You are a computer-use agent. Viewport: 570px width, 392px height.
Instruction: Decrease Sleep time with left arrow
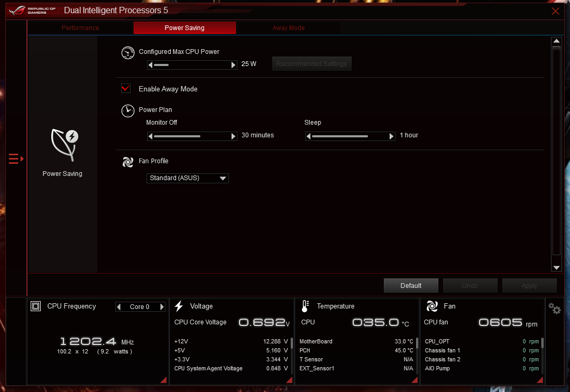[x=309, y=136]
